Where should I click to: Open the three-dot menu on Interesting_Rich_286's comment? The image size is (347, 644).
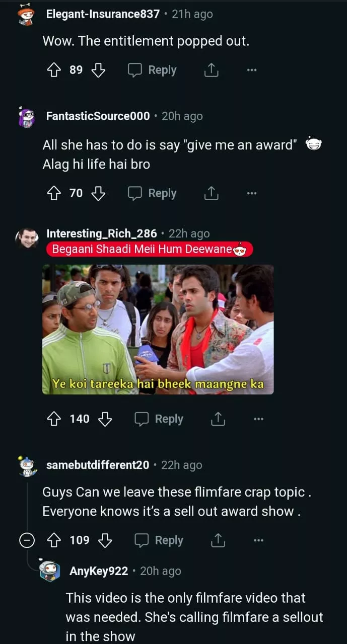[258, 419]
